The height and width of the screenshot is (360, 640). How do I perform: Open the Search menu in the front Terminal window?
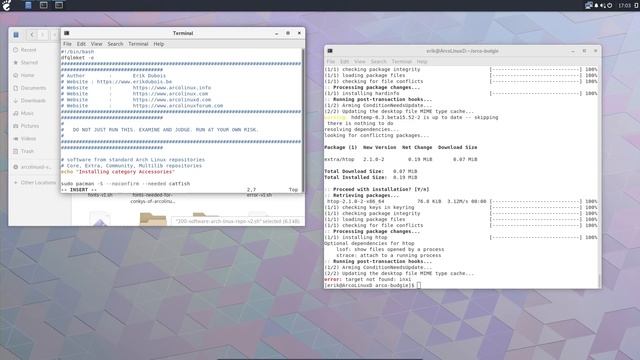click(x=115, y=44)
